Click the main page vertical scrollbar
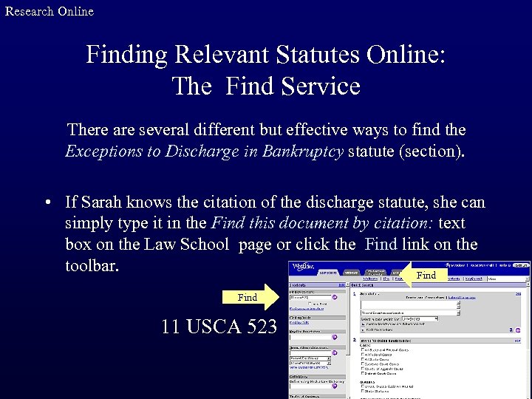 [528, 341]
